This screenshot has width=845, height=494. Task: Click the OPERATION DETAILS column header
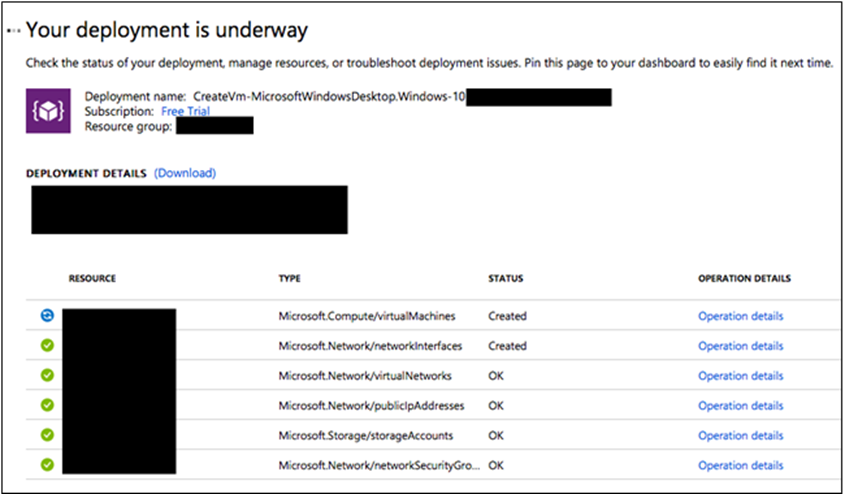coord(744,279)
